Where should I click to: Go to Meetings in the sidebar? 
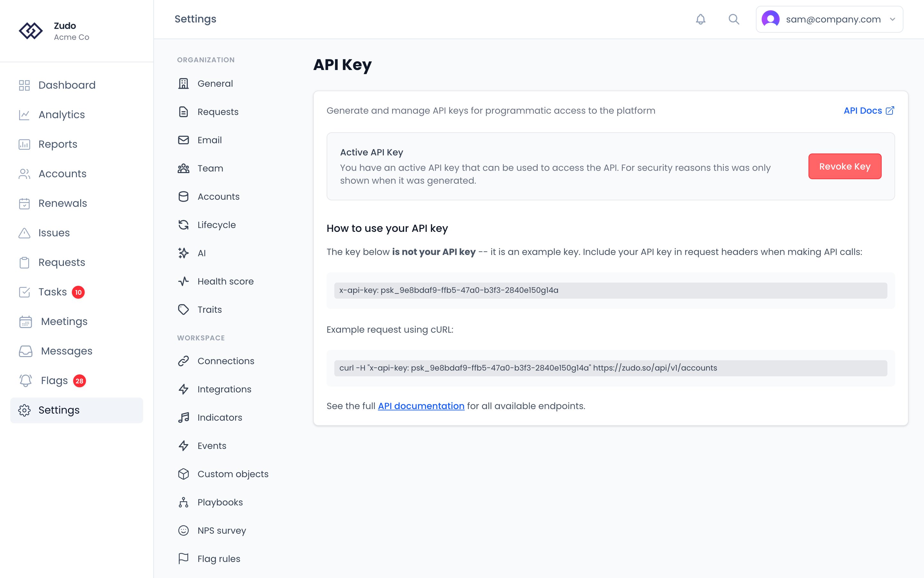point(76,321)
